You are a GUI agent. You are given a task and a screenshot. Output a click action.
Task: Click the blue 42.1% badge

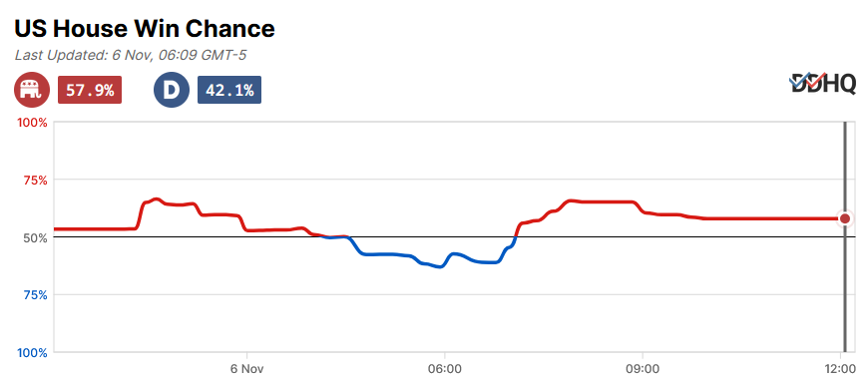229,90
